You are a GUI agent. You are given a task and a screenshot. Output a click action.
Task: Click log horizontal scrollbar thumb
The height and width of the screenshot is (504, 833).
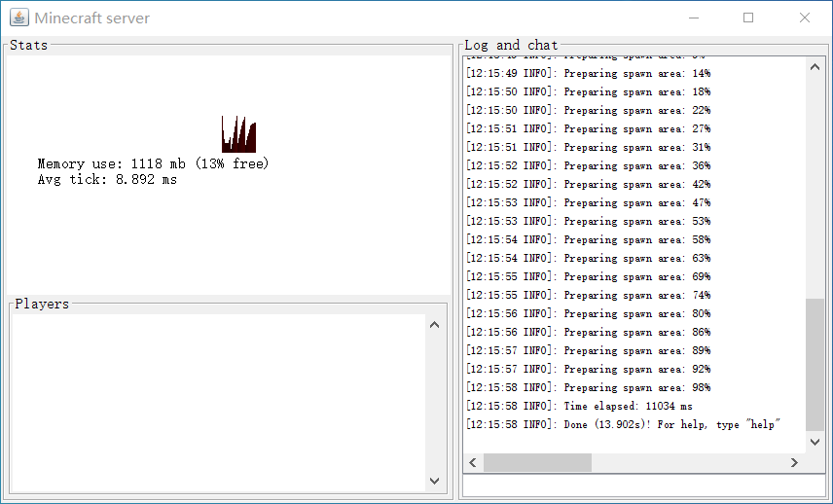coord(537,462)
